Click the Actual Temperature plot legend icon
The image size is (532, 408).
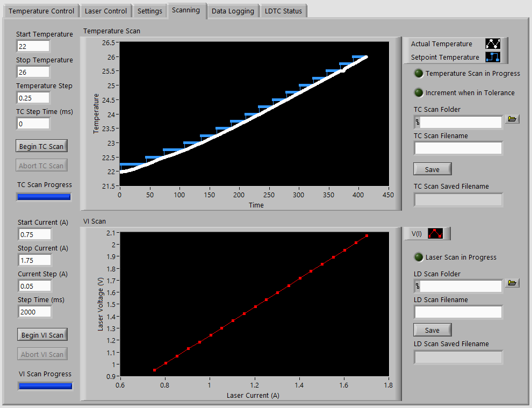click(492, 44)
